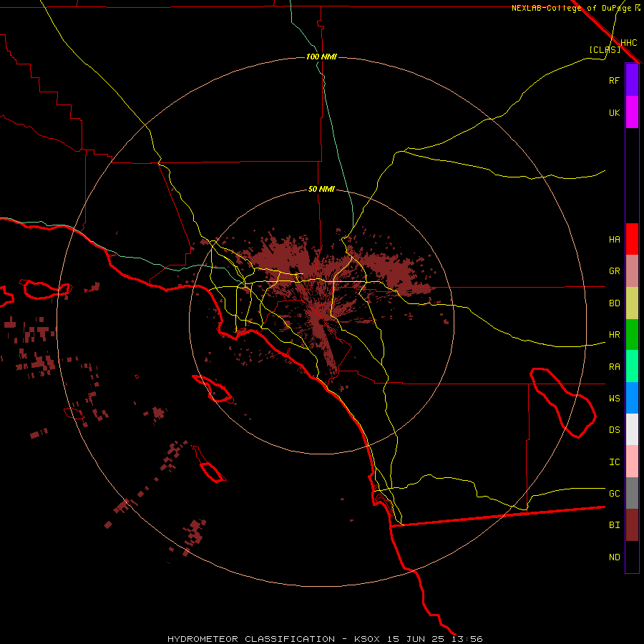The width and height of the screenshot is (644, 644).
Task: Click the BD yellow legend swatch
Action: point(632,303)
